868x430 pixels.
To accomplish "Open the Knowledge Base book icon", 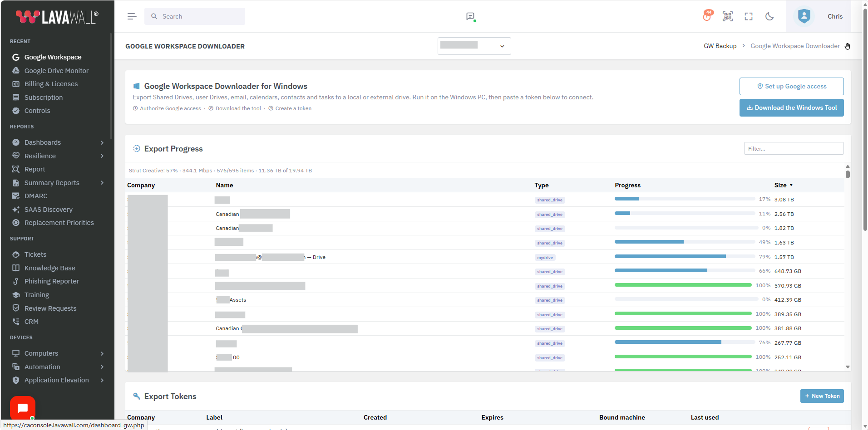I will coord(16,268).
